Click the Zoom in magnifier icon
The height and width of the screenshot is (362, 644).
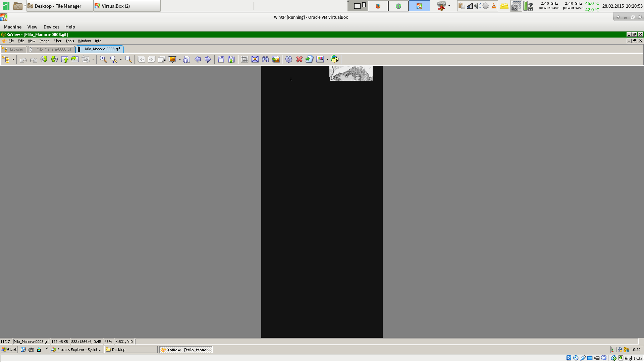coord(103,59)
